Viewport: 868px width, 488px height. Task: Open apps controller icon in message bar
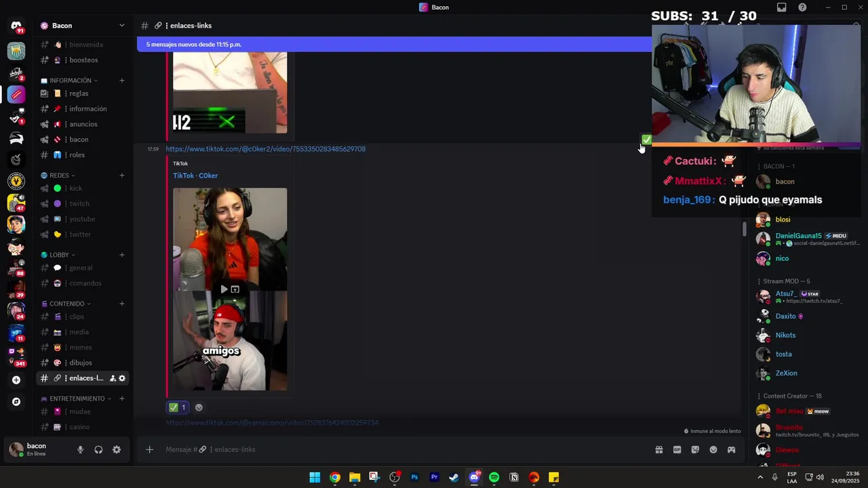(x=732, y=449)
